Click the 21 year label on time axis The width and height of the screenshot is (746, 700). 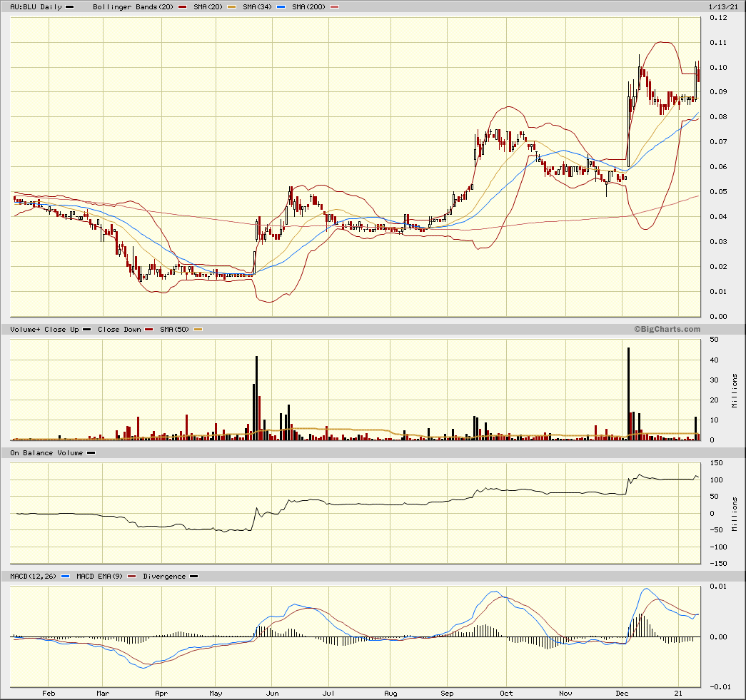(x=678, y=693)
